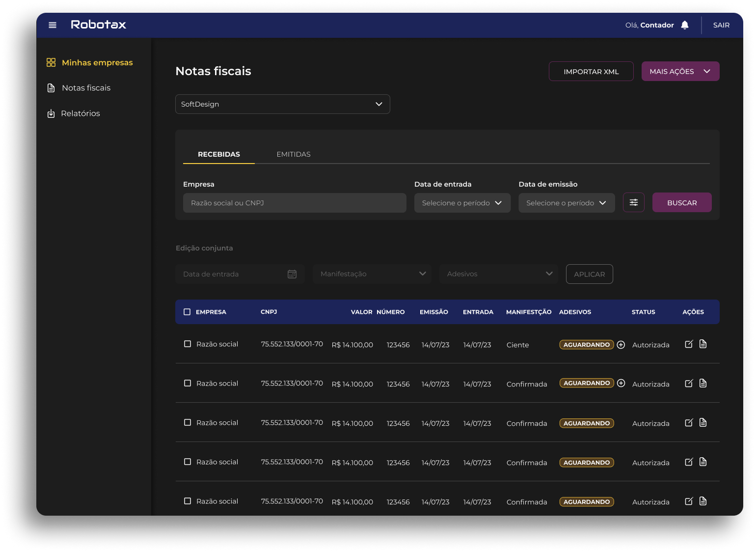Viewport: 756px width, 552px height.
Task: Click the Data de entrada date field
Action: click(240, 274)
